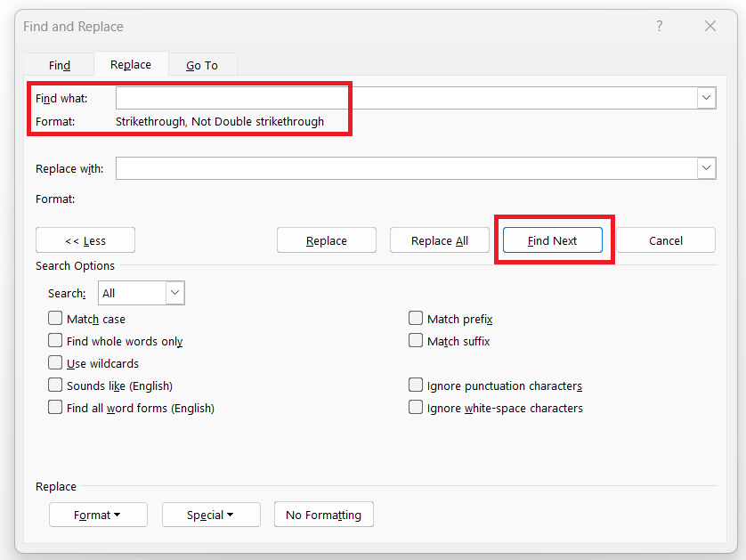The height and width of the screenshot is (560, 746).
Task: Open the Special characters menu
Action: 211,515
